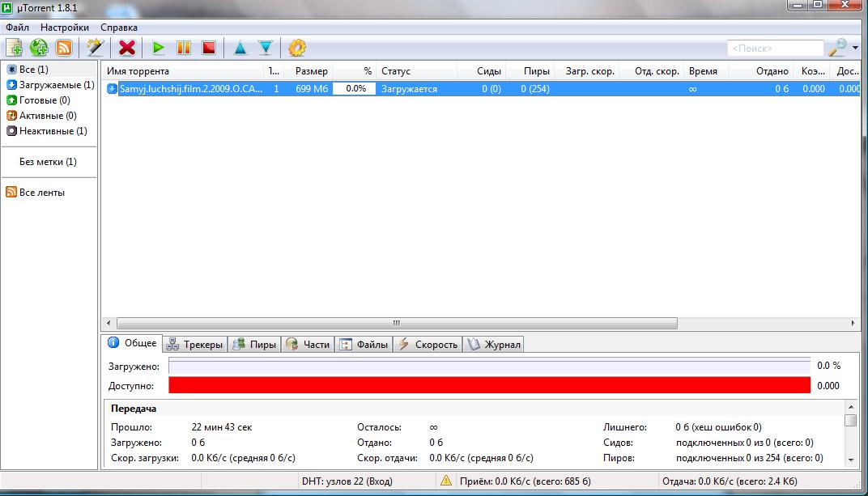Open the Настройки menu

coord(65,27)
